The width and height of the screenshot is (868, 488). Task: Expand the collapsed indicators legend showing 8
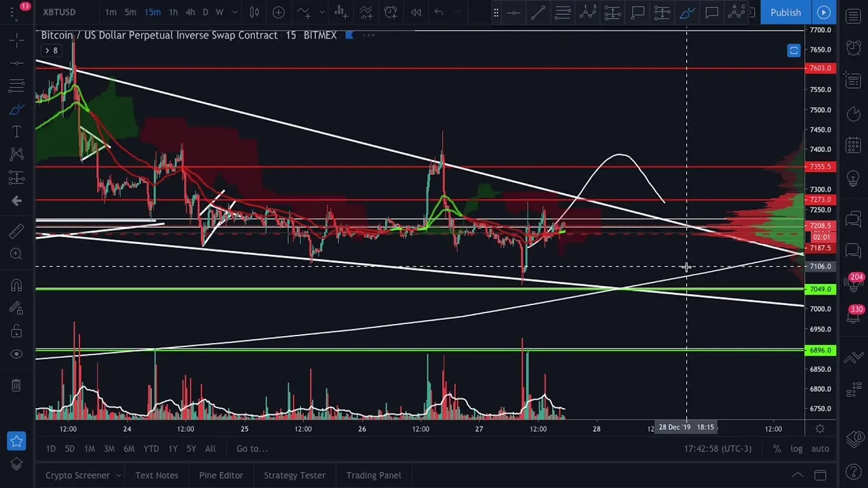(52, 51)
